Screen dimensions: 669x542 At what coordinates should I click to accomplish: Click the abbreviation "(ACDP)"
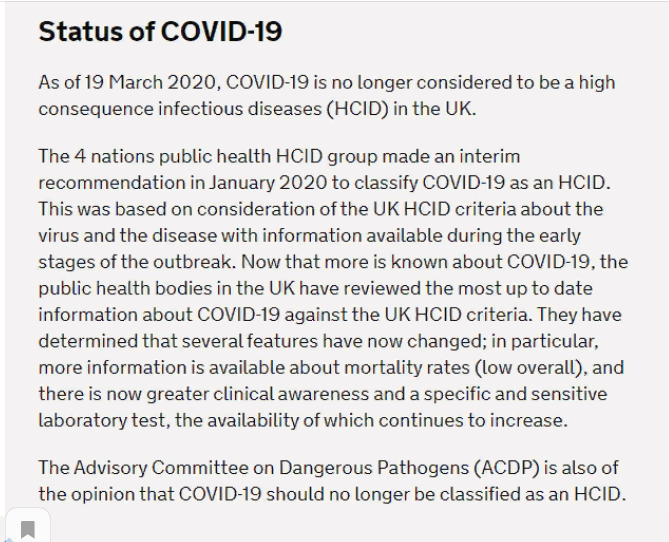tap(506, 468)
